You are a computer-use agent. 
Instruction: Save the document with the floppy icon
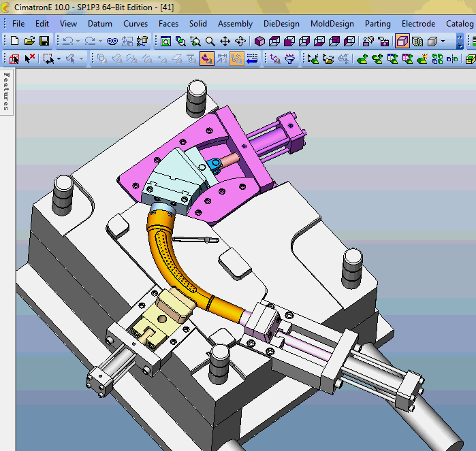tap(44, 41)
